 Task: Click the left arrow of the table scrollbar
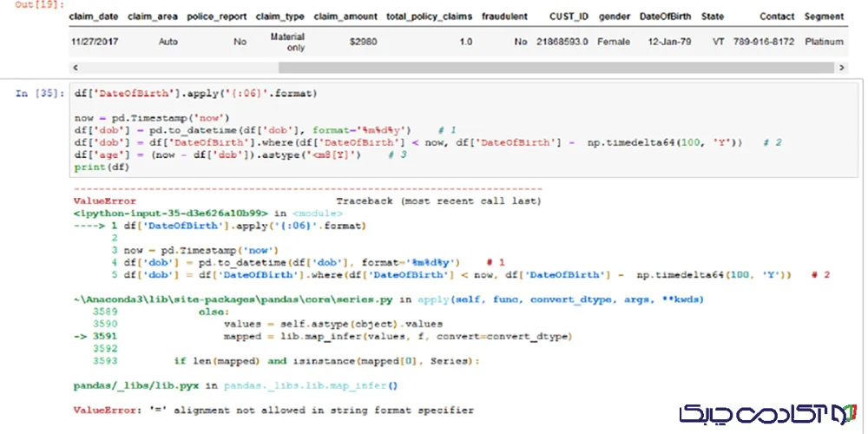coord(75,68)
